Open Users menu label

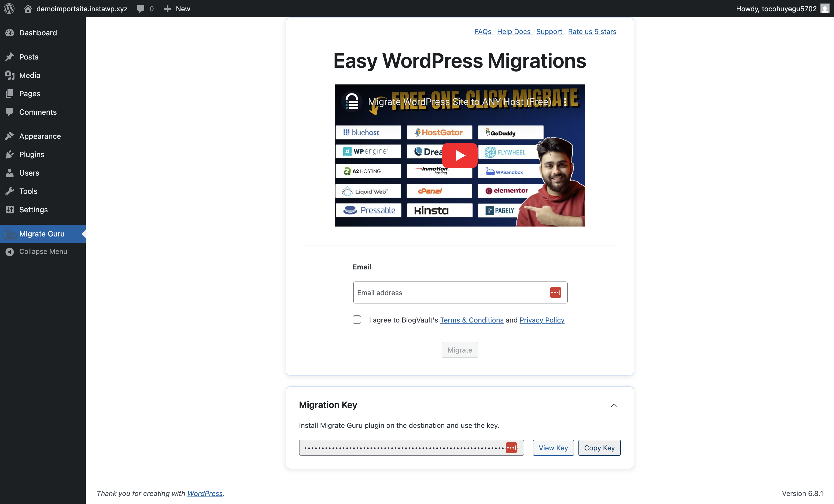pyautogui.click(x=29, y=173)
